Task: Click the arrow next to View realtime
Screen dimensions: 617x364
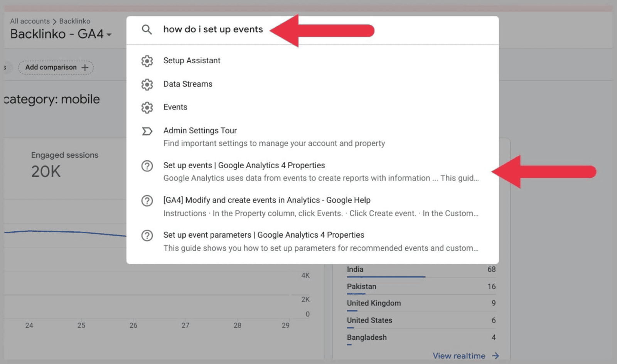Action: (495, 356)
